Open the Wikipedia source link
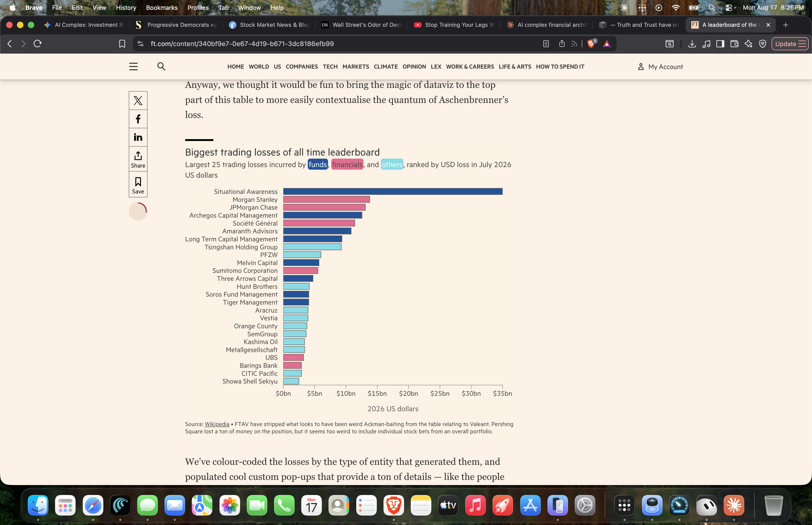This screenshot has width=812, height=525. pos(217,424)
